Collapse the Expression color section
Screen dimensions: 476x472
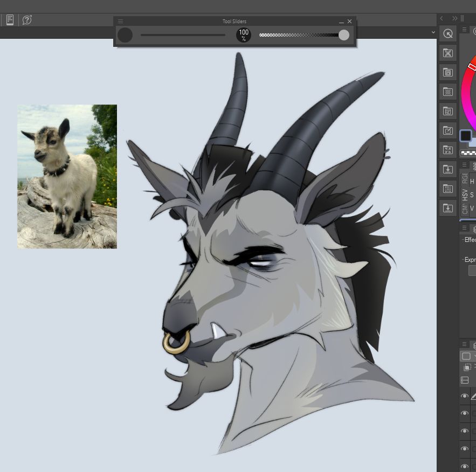click(463, 260)
